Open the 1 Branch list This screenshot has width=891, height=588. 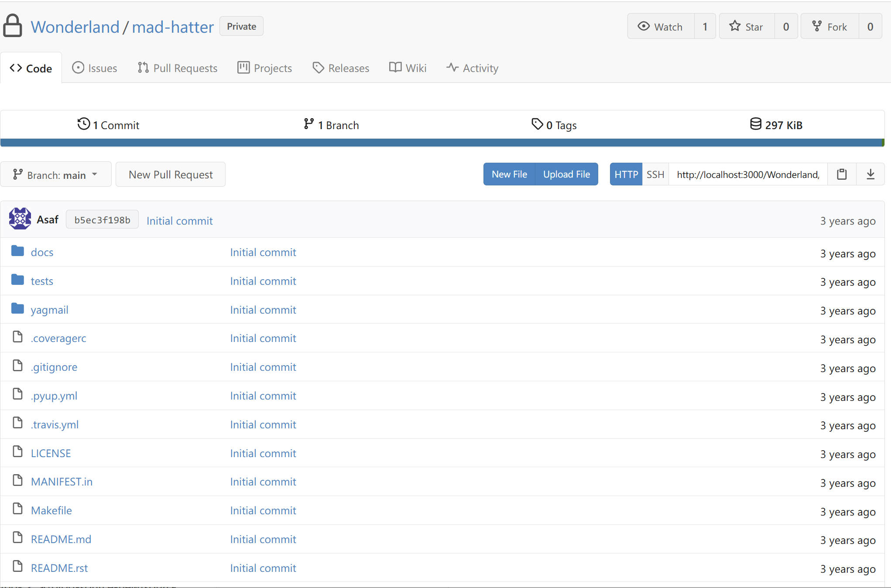pos(332,125)
